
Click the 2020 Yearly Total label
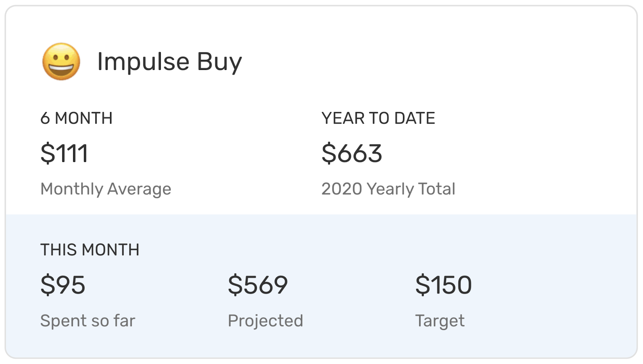(x=388, y=189)
